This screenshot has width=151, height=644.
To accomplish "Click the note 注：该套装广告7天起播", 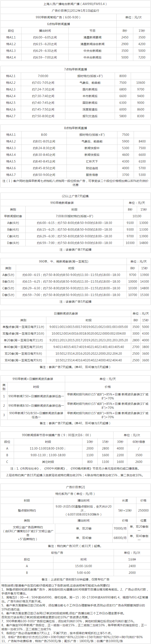I will click(x=75, y=249).
